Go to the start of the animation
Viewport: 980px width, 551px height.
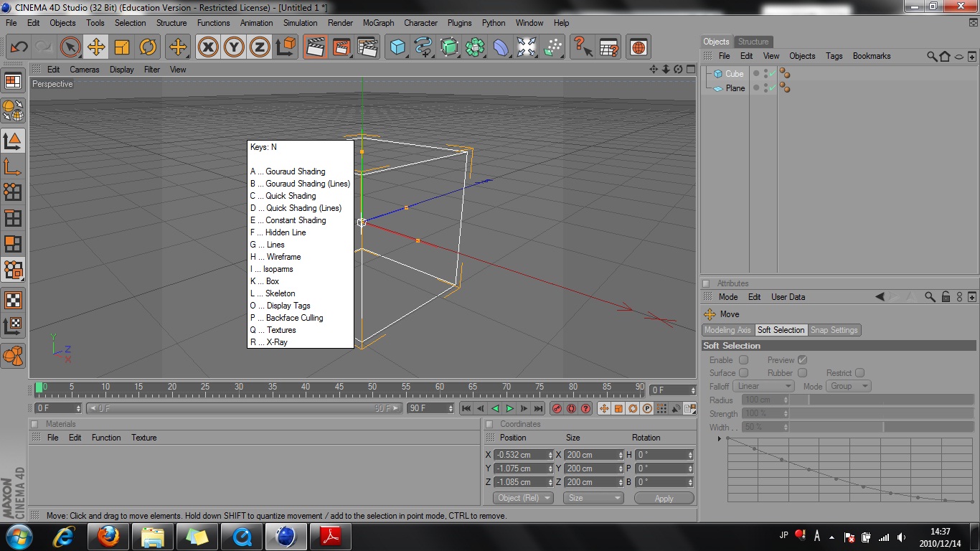[x=466, y=408]
